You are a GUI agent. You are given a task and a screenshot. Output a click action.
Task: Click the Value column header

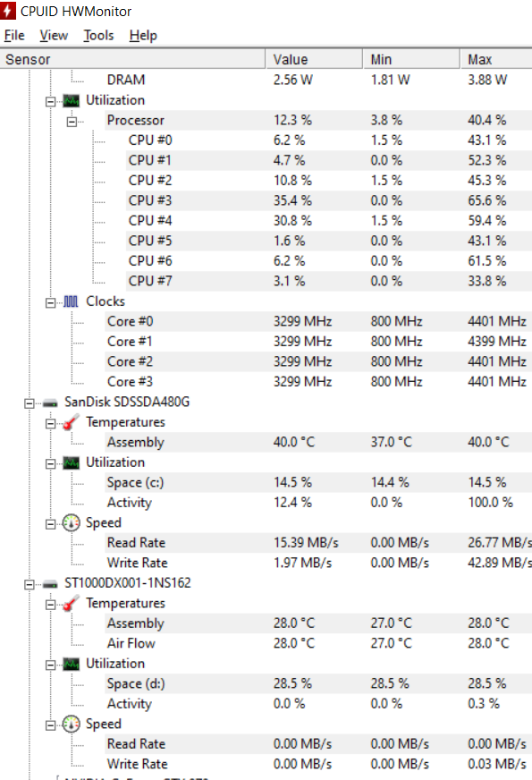(314, 59)
